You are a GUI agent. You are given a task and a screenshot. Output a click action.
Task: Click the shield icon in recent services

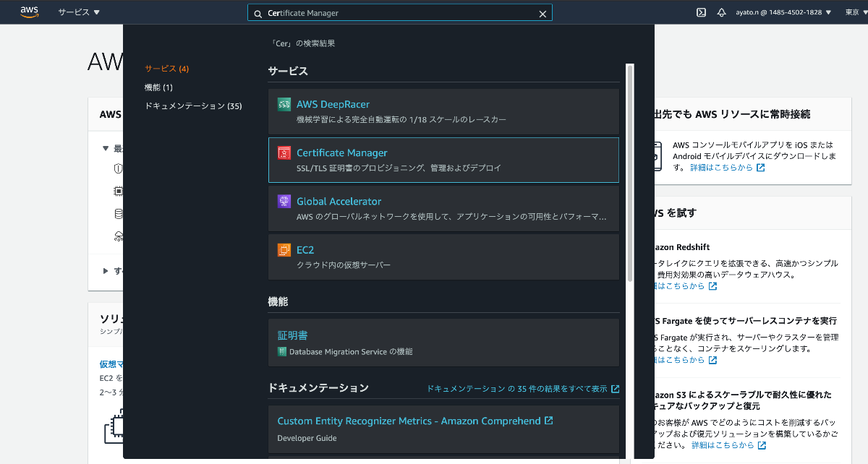[x=119, y=168]
